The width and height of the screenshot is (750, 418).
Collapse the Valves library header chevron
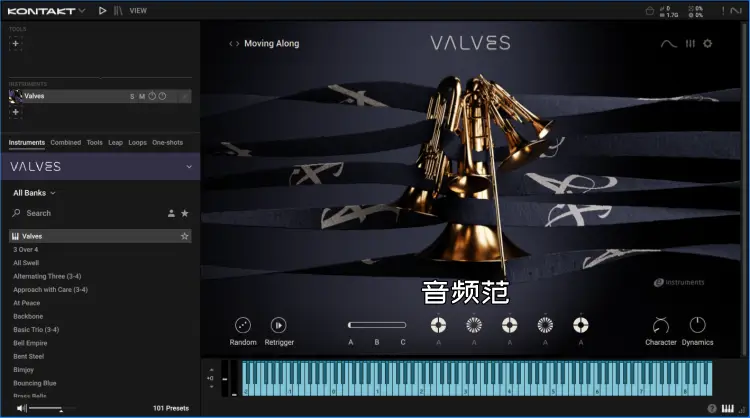coord(189,167)
